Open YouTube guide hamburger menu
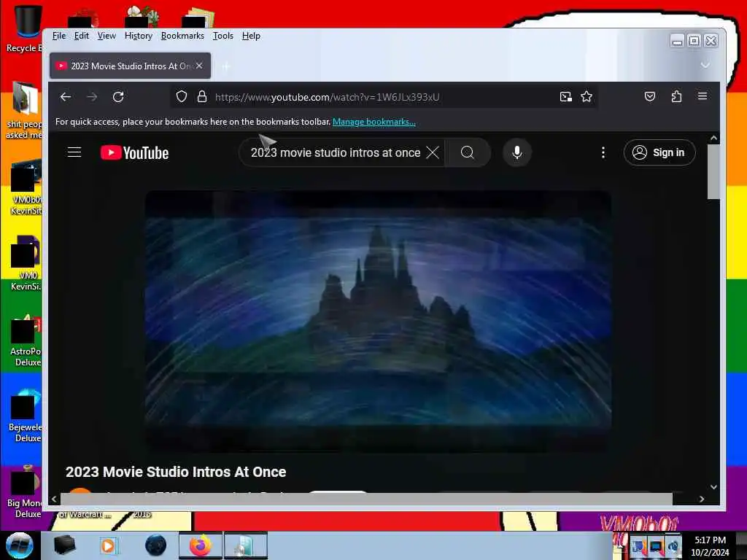The image size is (747, 560). pyautogui.click(x=74, y=152)
